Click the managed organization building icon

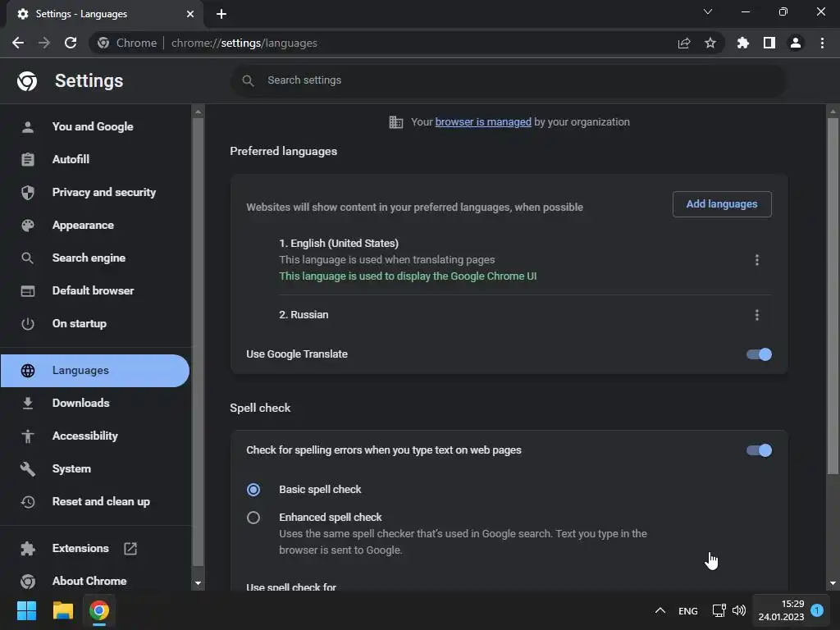(x=396, y=122)
